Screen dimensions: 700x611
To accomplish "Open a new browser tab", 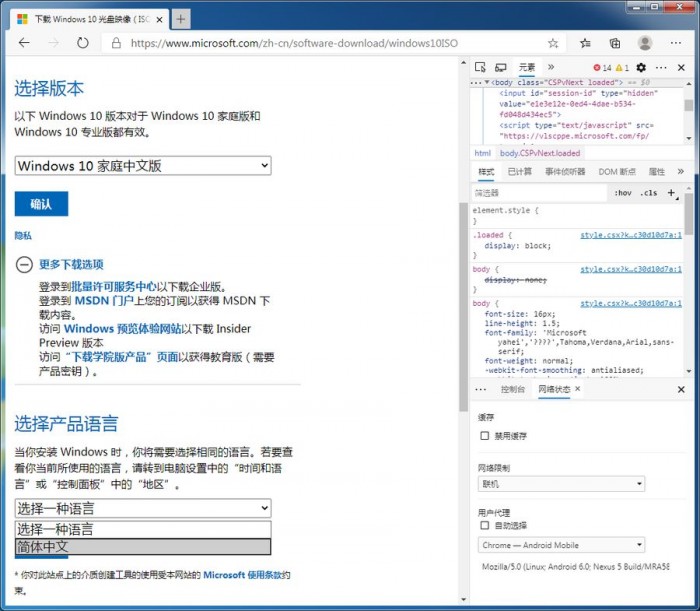I will [180, 19].
